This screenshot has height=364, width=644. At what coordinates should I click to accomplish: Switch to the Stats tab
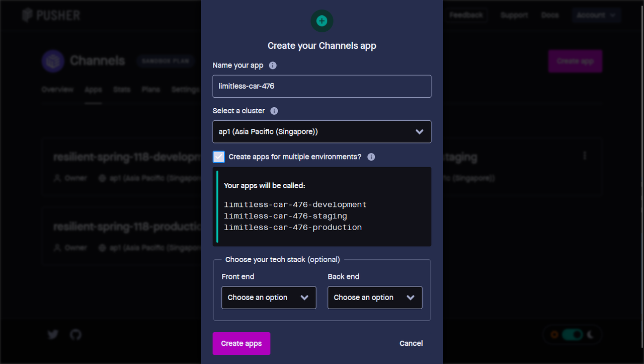pos(122,90)
